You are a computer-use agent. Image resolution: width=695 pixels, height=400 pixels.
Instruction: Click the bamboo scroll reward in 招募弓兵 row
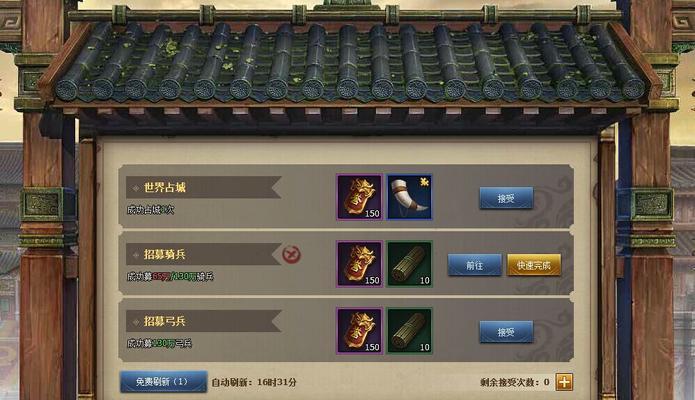(x=409, y=331)
